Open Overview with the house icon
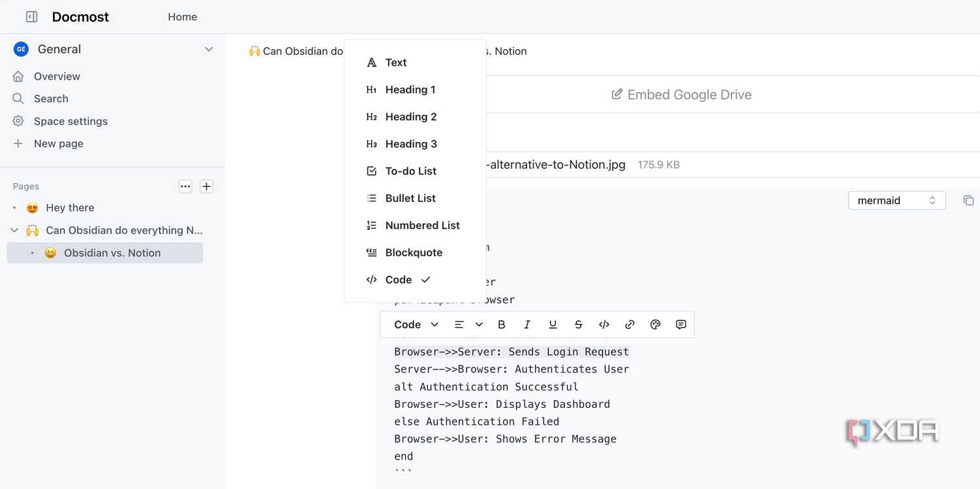 coord(18,76)
